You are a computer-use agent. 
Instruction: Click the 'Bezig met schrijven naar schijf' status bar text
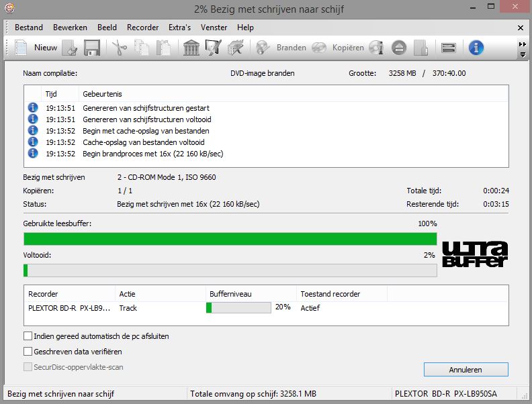pos(60,394)
